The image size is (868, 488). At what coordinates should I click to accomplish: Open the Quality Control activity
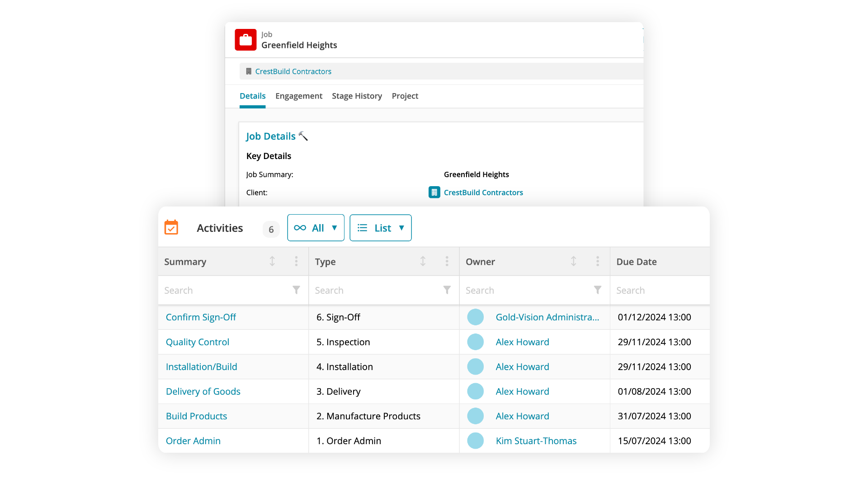click(x=198, y=342)
